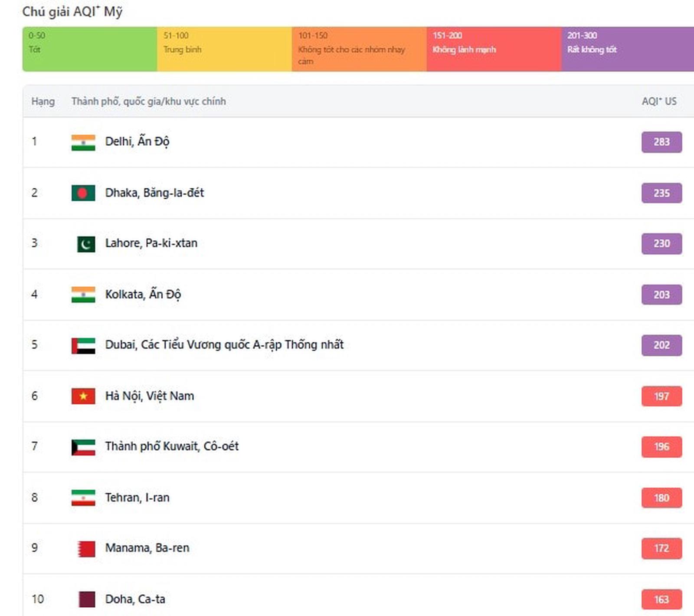
Task: Click the Hạng rank column header
Action: [x=43, y=102]
